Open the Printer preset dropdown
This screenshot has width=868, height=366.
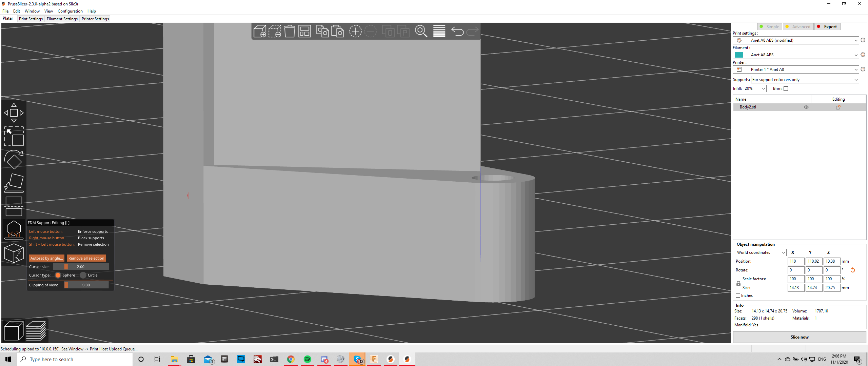796,69
